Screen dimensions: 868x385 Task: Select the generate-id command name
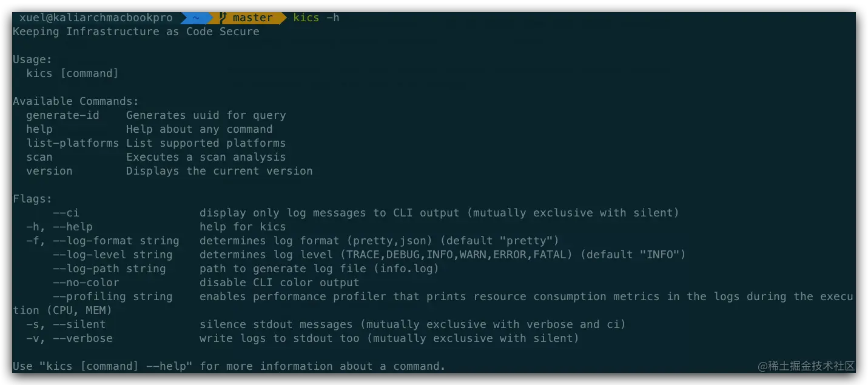tap(62, 115)
